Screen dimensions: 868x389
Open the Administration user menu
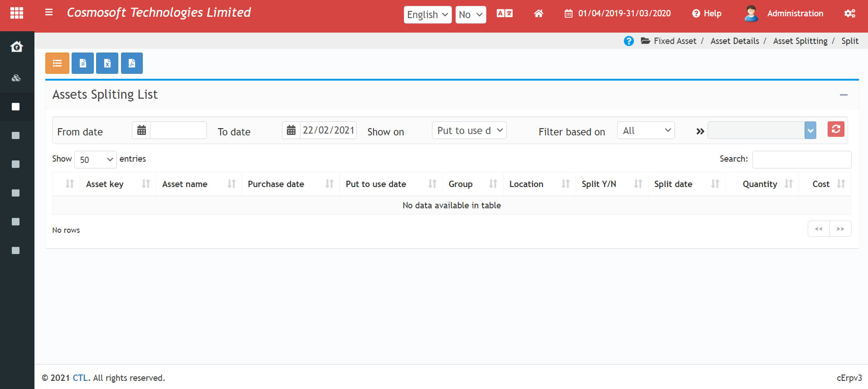tap(795, 14)
